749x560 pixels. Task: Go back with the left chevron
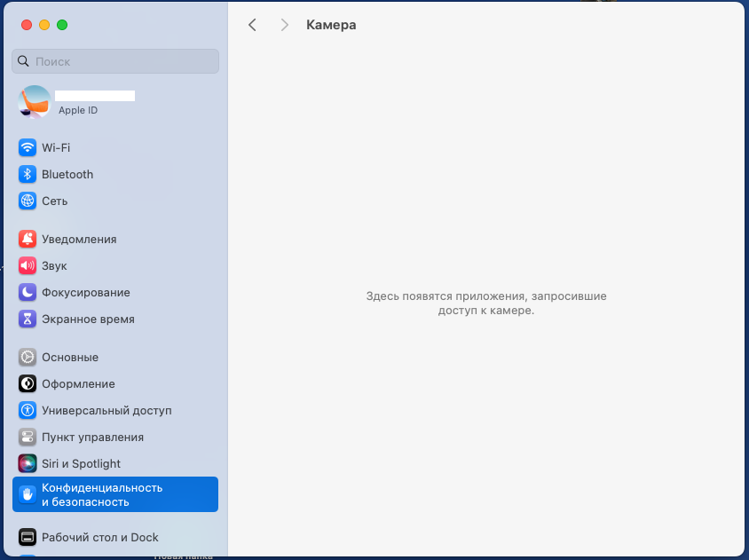[253, 25]
